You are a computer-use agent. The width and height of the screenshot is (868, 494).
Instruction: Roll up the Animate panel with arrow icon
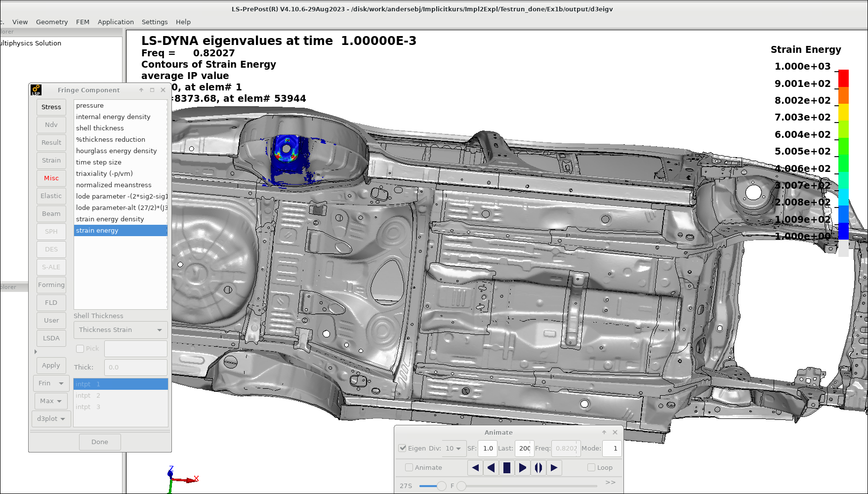tap(604, 432)
